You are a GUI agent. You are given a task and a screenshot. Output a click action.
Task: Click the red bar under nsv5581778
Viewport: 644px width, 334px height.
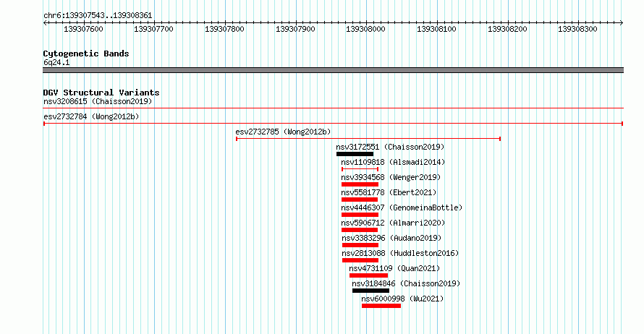360,200
